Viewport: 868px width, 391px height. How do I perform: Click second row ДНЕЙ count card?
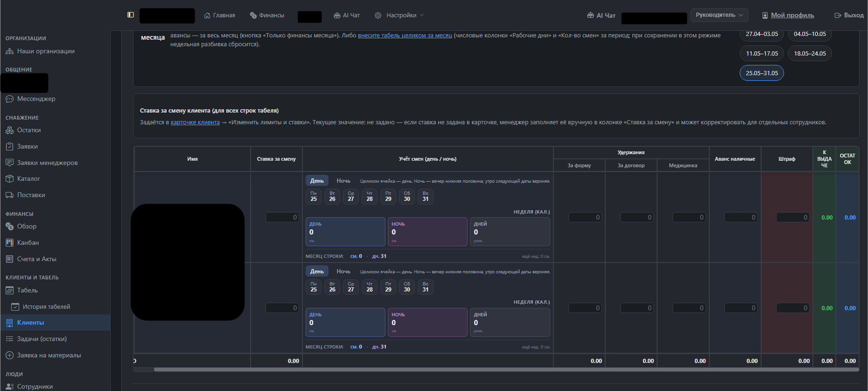(x=510, y=322)
